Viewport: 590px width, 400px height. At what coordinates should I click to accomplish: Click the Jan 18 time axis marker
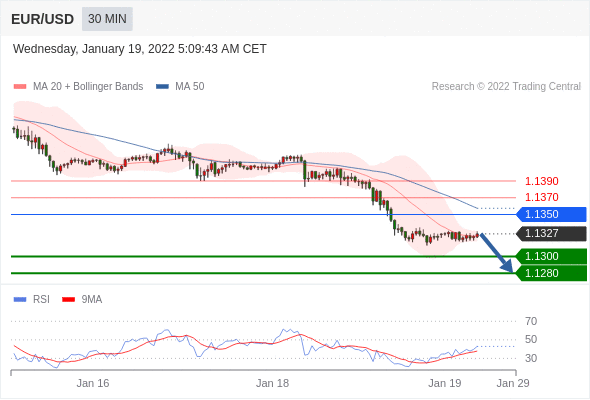(272, 383)
